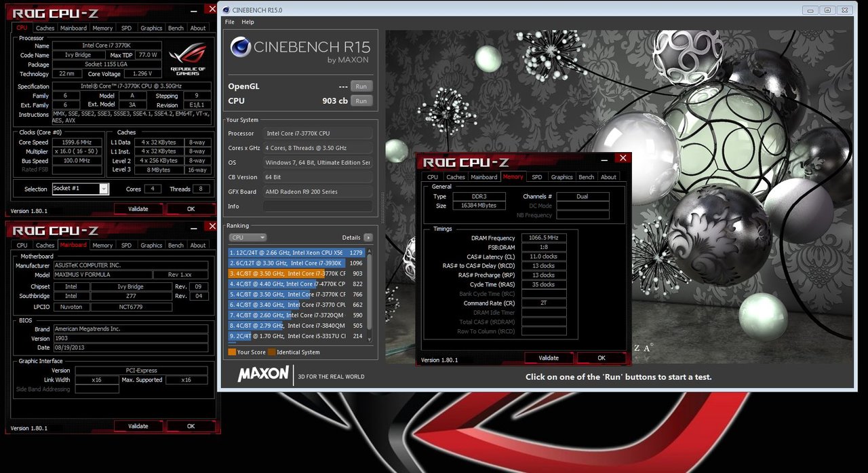Click the Cinebench ranking list scrollbar
Screen dimensions: 868x473
tap(370, 295)
